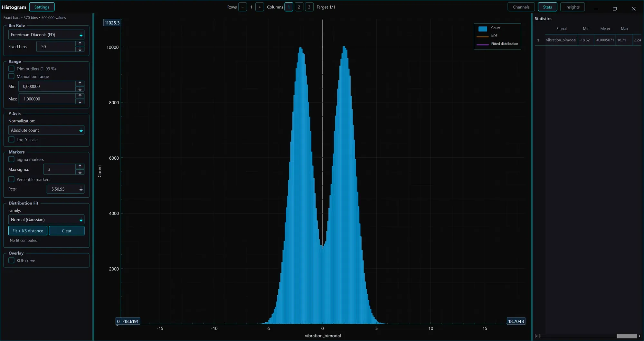
Task: Click into the Fixed bins input field
Action: point(56,47)
